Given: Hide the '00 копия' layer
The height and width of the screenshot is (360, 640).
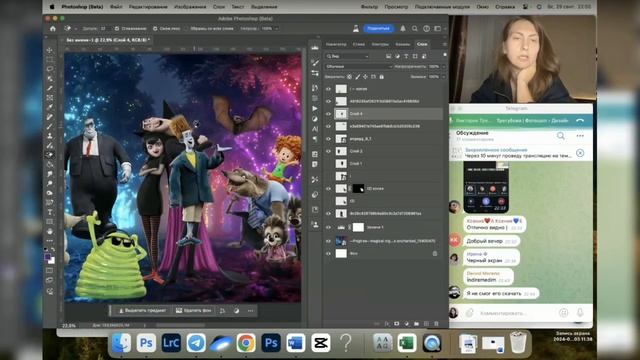Looking at the screenshot, I should click(x=328, y=189).
